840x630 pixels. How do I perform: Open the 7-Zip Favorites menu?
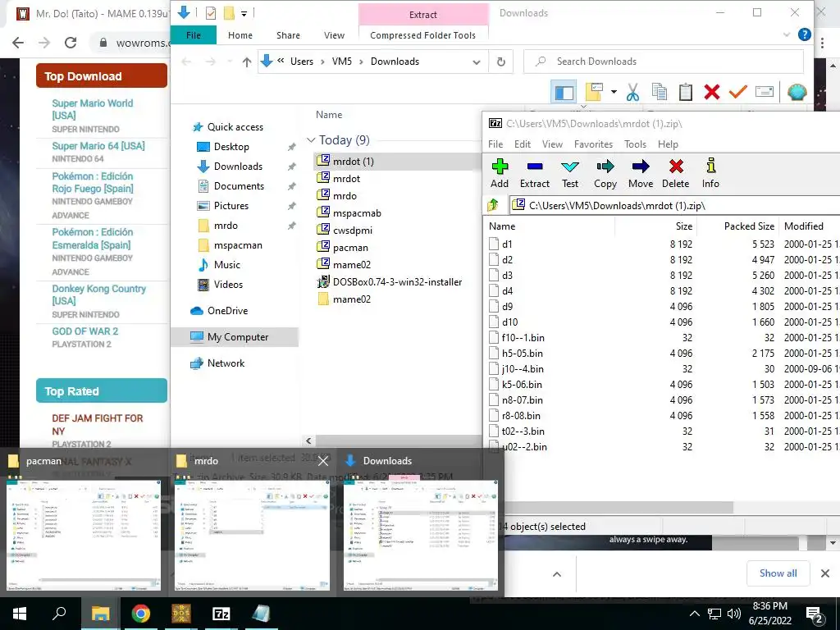pyautogui.click(x=593, y=144)
